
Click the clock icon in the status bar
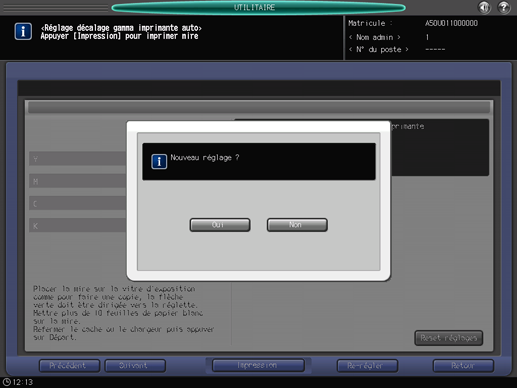click(6, 382)
